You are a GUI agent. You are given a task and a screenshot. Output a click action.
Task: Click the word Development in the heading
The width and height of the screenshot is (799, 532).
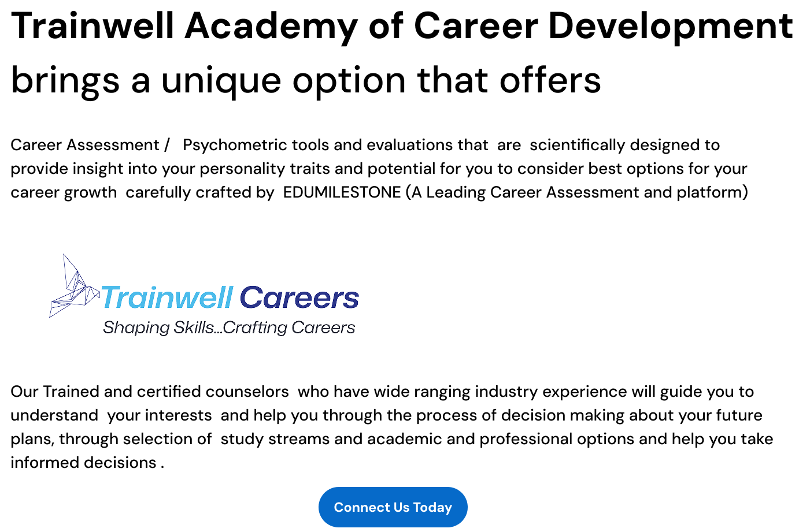(x=671, y=27)
